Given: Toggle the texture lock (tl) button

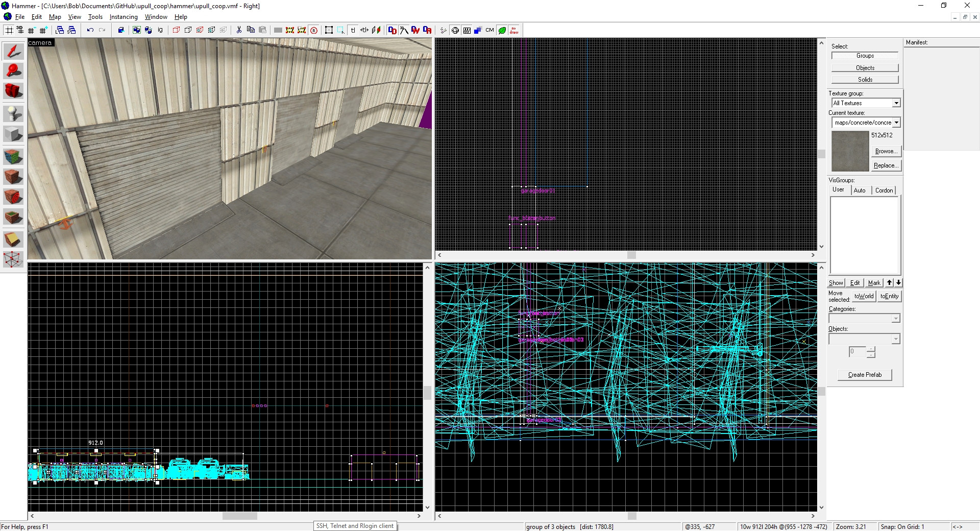Looking at the screenshot, I should (353, 30).
